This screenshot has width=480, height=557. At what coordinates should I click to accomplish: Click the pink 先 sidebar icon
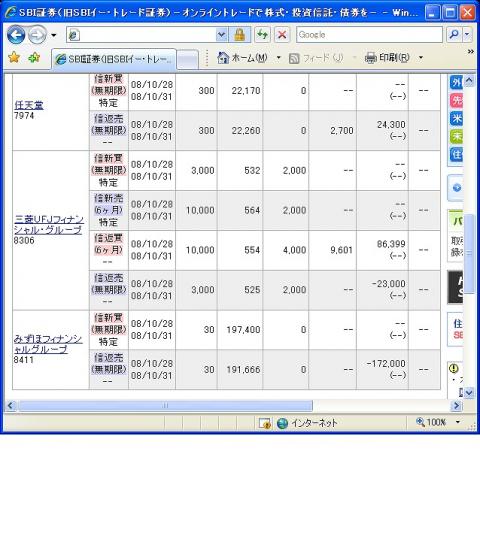(457, 101)
